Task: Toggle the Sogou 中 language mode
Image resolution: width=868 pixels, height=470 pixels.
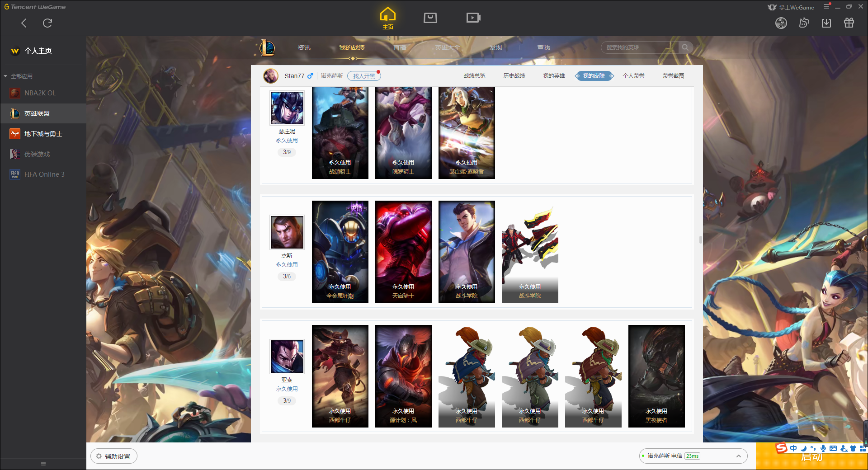Action: coord(793,448)
